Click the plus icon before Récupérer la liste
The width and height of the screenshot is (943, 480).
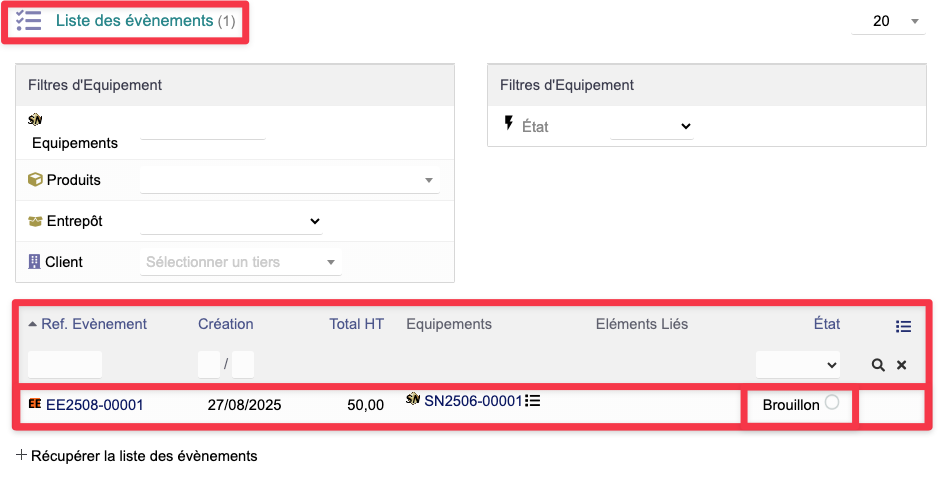(22, 455)
